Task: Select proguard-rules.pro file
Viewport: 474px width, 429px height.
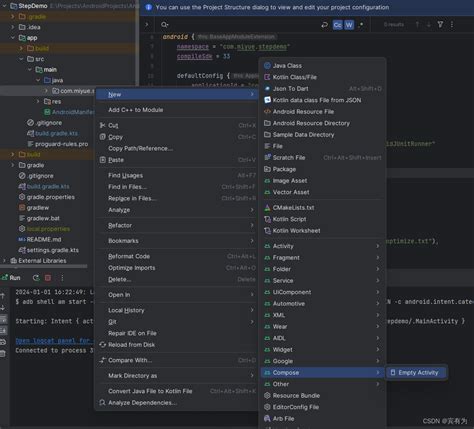Action: (61, 144)
